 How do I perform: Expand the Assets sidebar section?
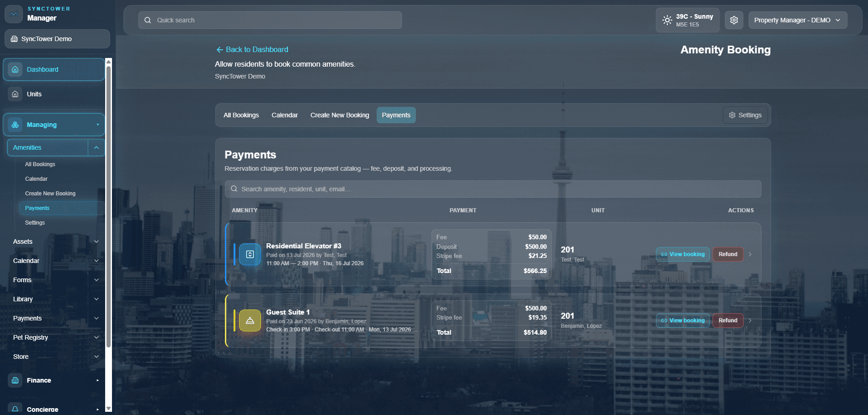pos(96,242)
